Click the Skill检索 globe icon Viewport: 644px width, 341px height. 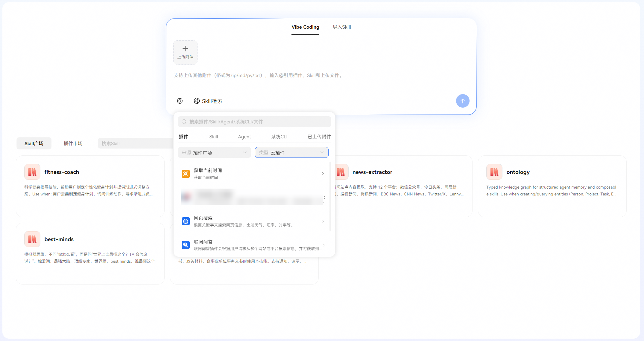(x=197, y=101)
